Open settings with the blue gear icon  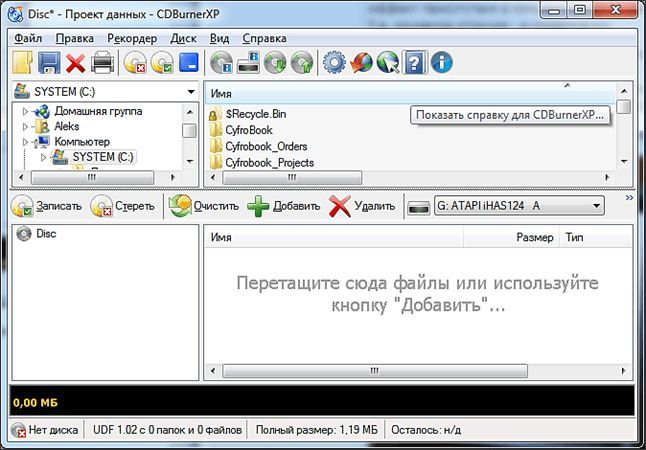(x=334, y=63)
